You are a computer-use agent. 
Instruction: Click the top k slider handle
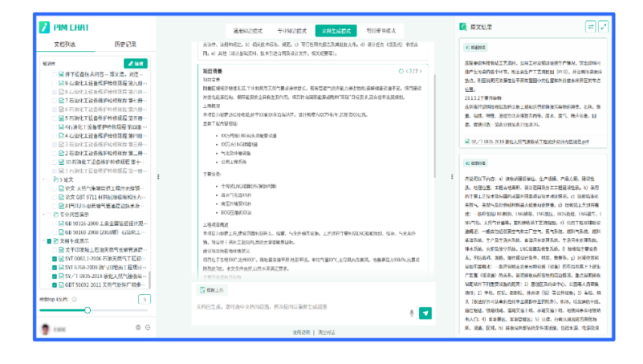[87, 310]
